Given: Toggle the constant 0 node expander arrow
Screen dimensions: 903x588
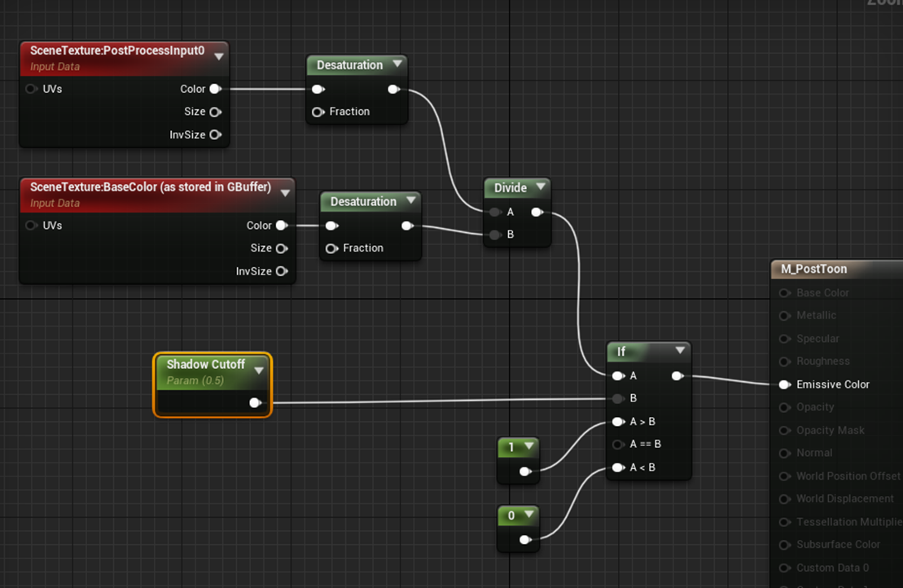Looking at the screenshot, I should [x=528, y=514].
